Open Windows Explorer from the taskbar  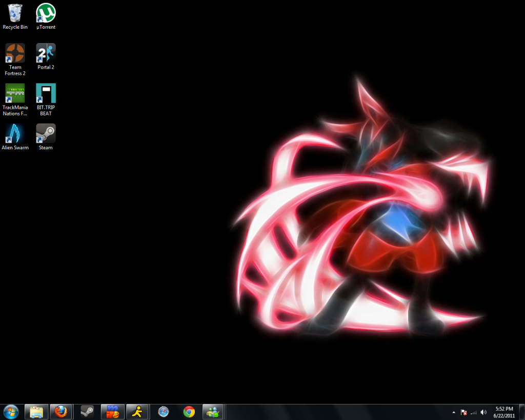pos(36,412)
